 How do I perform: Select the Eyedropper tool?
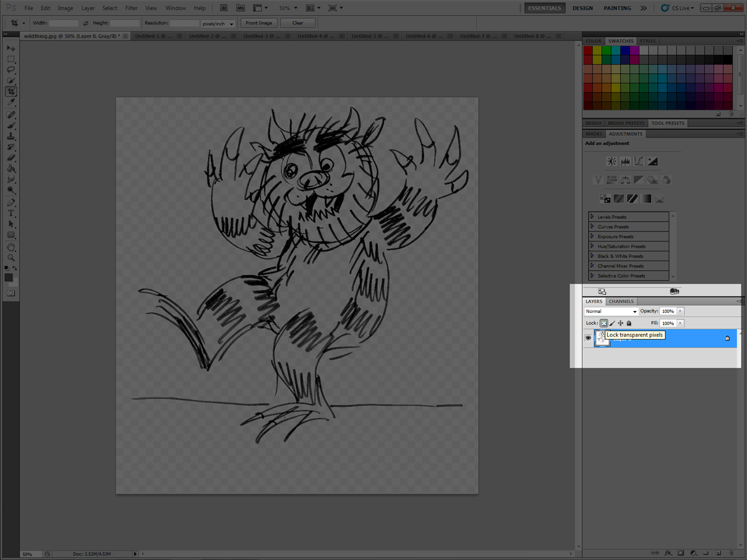click(11, 103)
